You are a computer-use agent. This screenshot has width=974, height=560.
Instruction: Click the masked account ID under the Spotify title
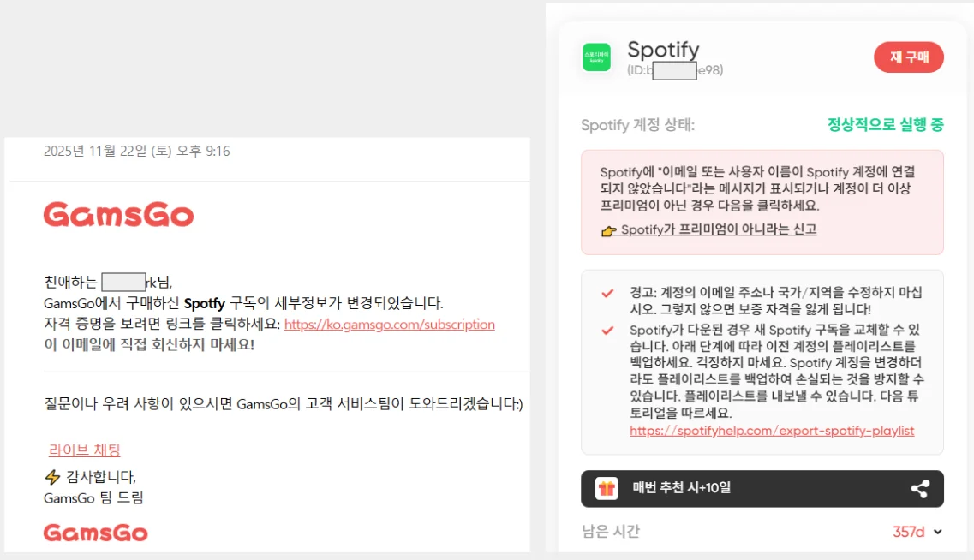674,69
